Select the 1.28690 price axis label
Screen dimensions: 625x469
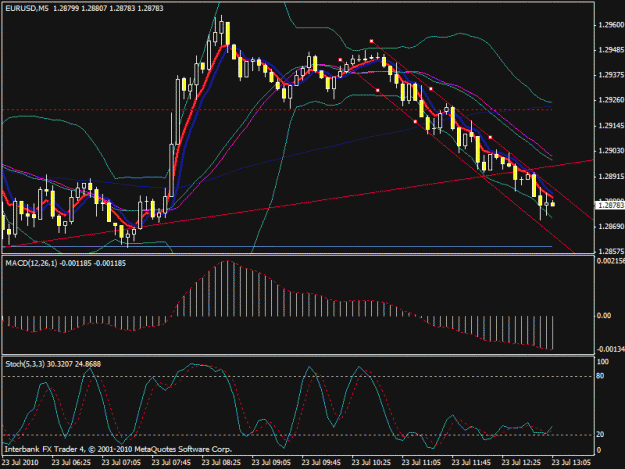[611, 226]
